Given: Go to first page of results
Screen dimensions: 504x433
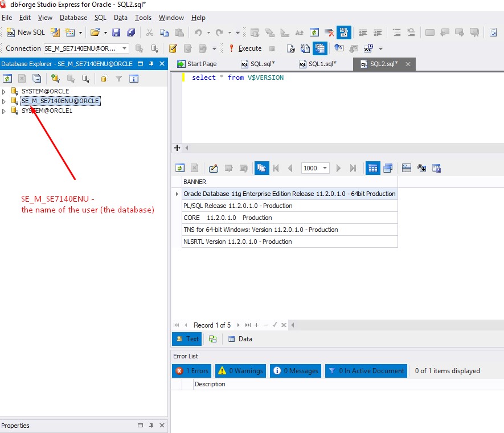Looking at the screenshot, I should (276, 168).
